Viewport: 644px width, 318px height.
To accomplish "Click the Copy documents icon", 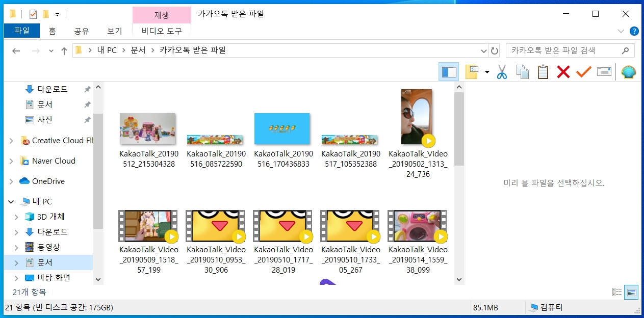I will (523, 72).
